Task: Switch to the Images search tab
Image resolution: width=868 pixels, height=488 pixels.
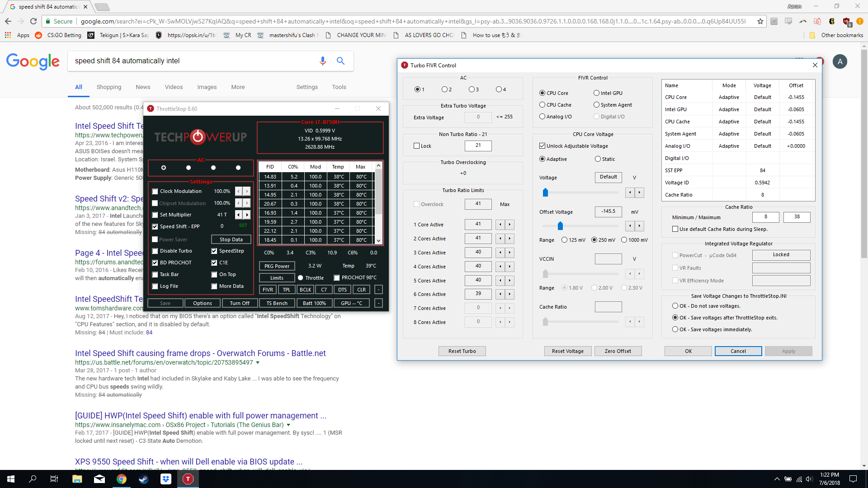Action: [x=207, y=87]
